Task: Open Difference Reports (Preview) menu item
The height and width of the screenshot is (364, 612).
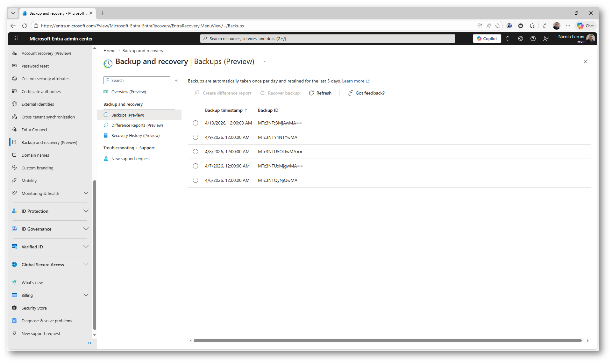Action: tap(137, 125)
